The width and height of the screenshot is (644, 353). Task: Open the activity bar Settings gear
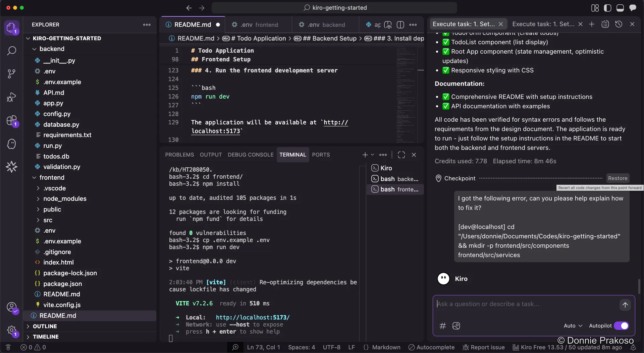point(12,331)
